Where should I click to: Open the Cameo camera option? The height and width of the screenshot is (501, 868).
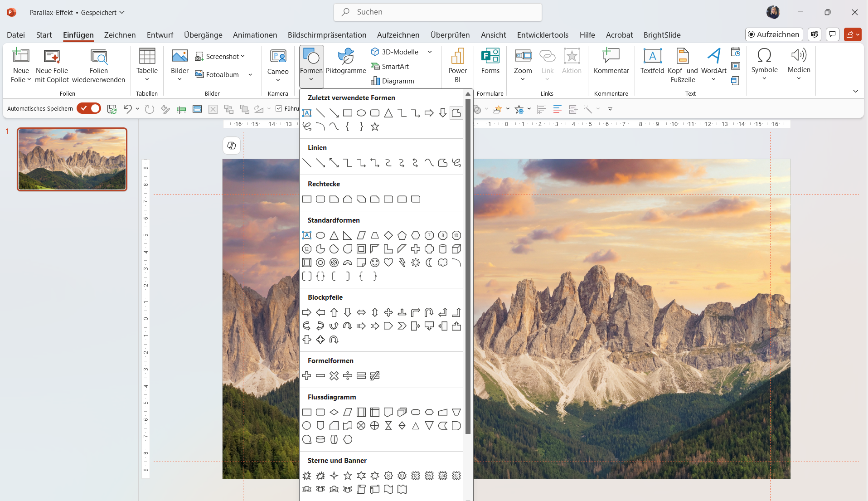(278, 66)
